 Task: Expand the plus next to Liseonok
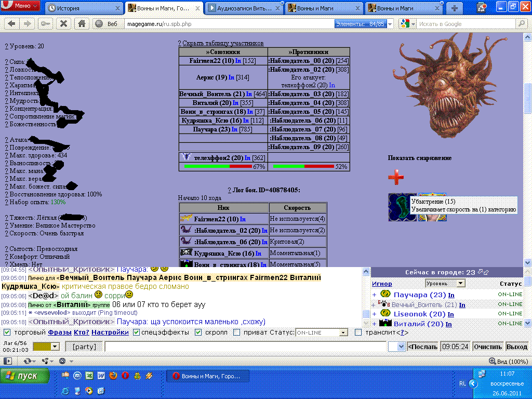(375, 314)
